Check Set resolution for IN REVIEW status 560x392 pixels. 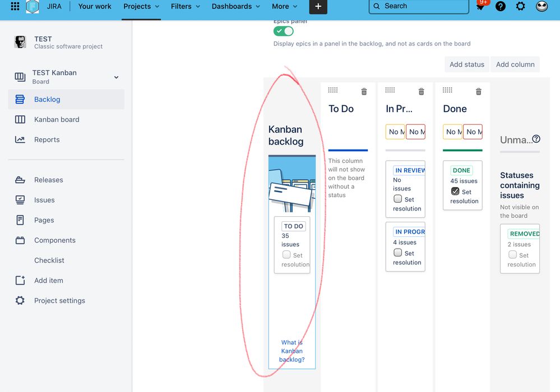397,199
